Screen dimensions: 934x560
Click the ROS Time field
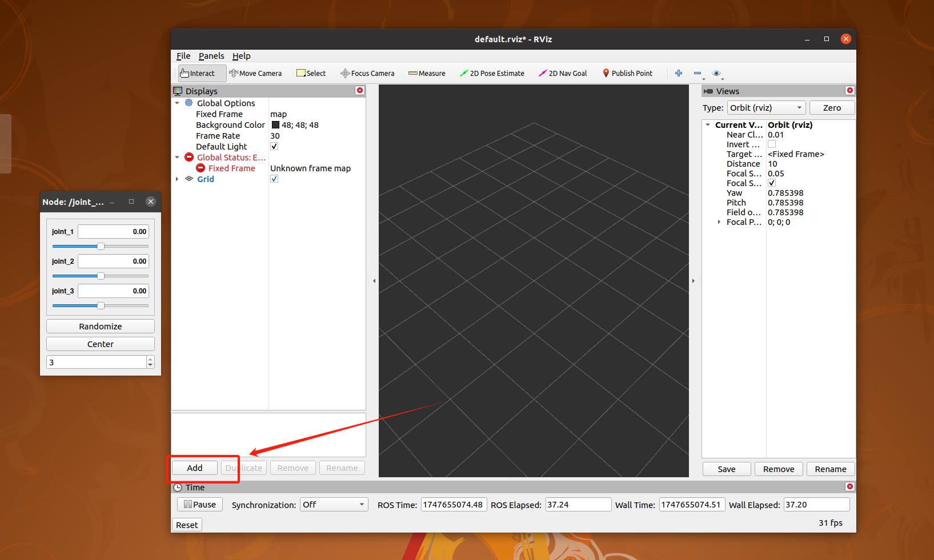click(x=454, y=504)
